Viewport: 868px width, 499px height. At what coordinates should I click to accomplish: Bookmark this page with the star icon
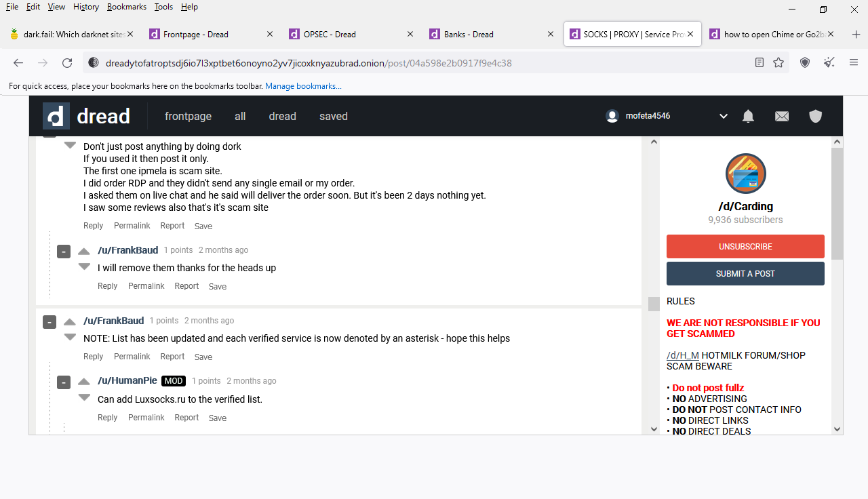click(778, 62)
